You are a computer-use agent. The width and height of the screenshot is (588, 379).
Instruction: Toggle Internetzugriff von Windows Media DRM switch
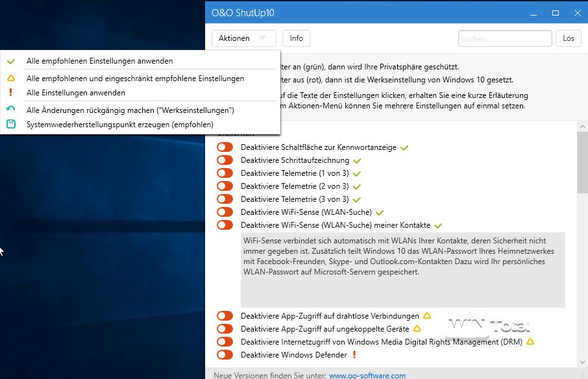(x=225, y=341)
